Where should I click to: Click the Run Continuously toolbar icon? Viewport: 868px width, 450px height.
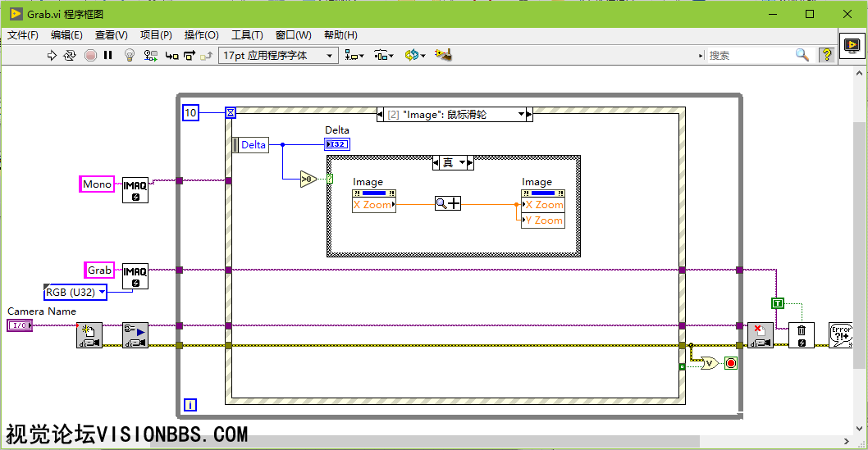coord(70,55)
